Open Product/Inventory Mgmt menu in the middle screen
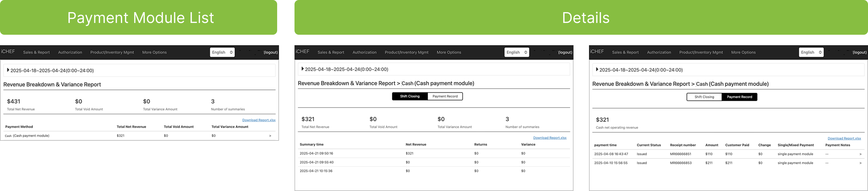The height and width of the screenshot is (191, 868). click(x=406, y=52)
